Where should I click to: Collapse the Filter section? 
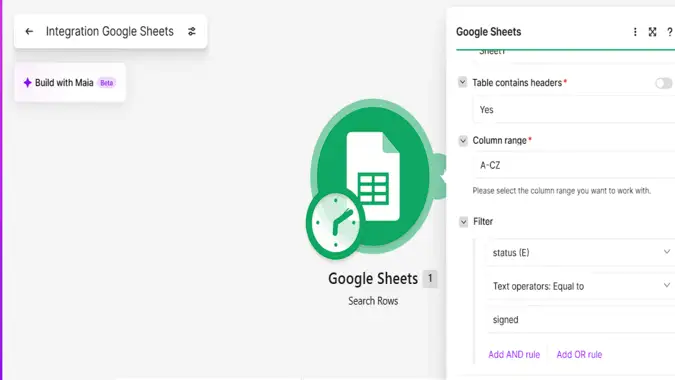[x=463, y=222]
